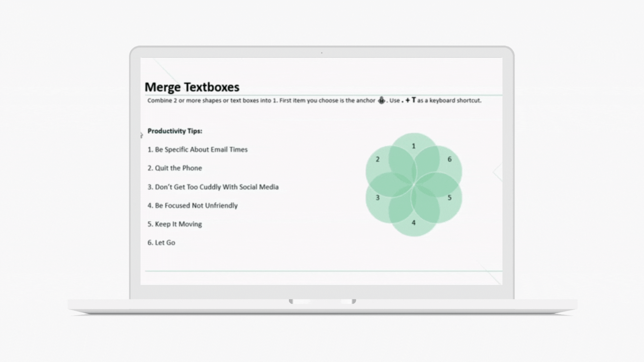
Task: Select '1. Be Specific About Email Times' textbox
Action: (198, 149)
